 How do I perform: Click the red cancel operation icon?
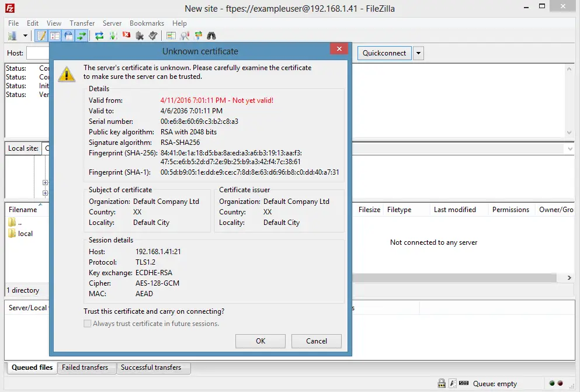[127, 35]
